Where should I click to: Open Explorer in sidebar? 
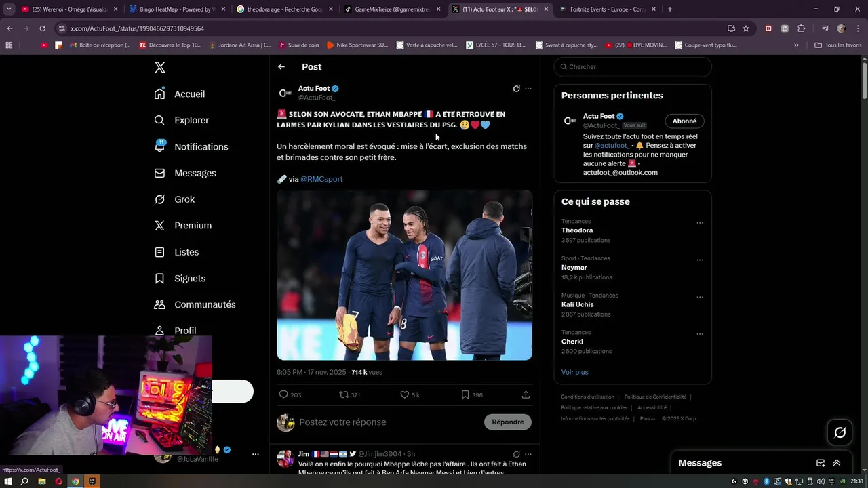[x=182, y=120]
